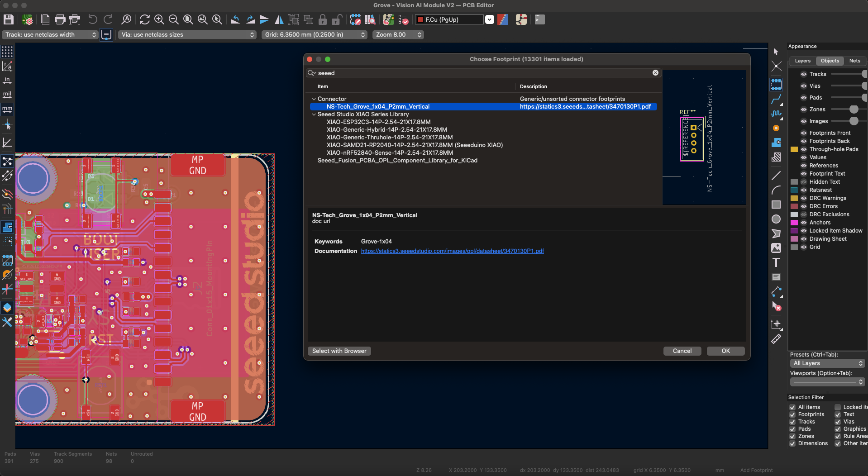Viewport: 868px width, 476px height.
Task: Open the datasheet documentation link
Action: 453,251
